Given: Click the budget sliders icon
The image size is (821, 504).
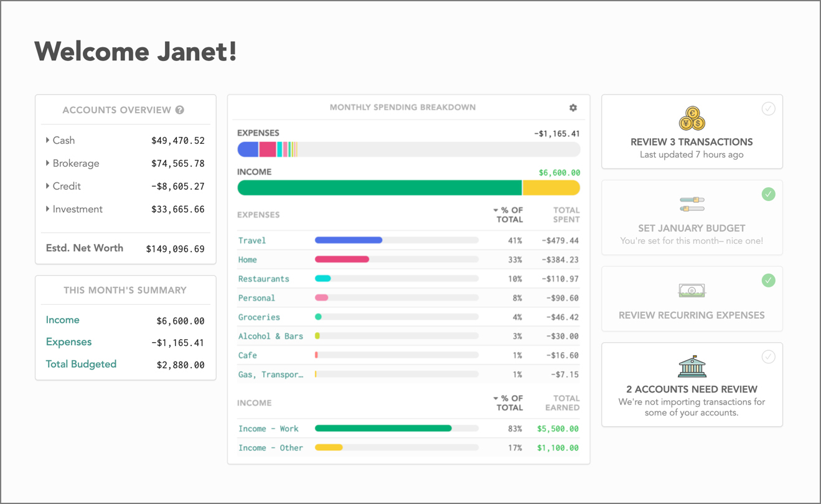Looking at the screenshot, I should click(x=692, y=204).
